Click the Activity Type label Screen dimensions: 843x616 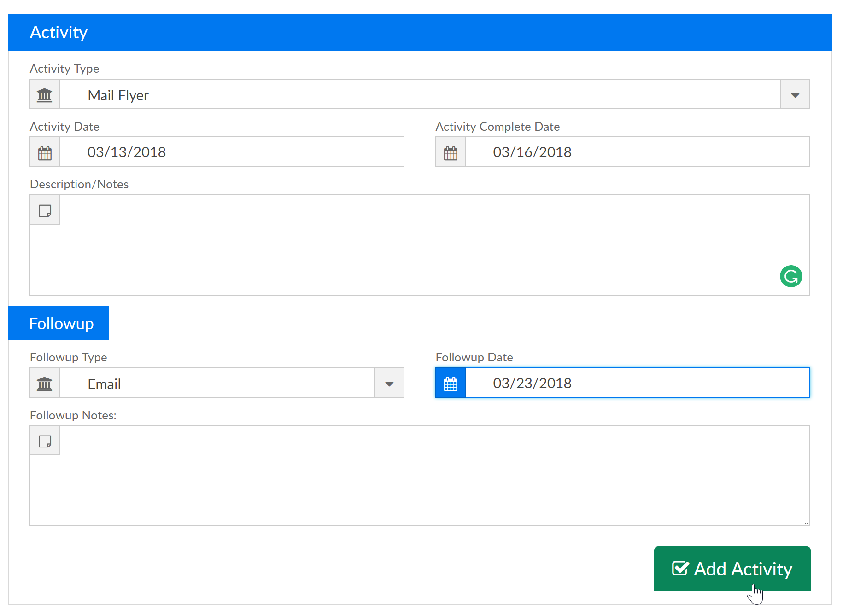[64, 69]
